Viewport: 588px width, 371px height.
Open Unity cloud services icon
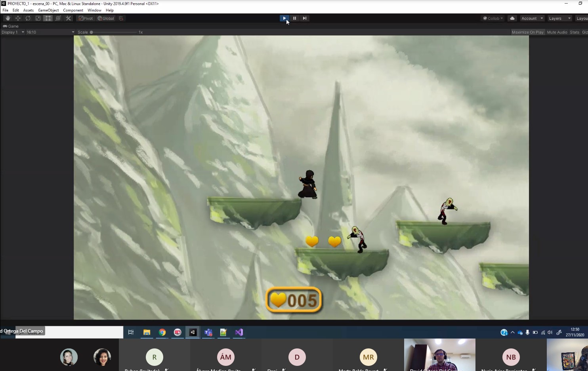[x=512, y=18]
